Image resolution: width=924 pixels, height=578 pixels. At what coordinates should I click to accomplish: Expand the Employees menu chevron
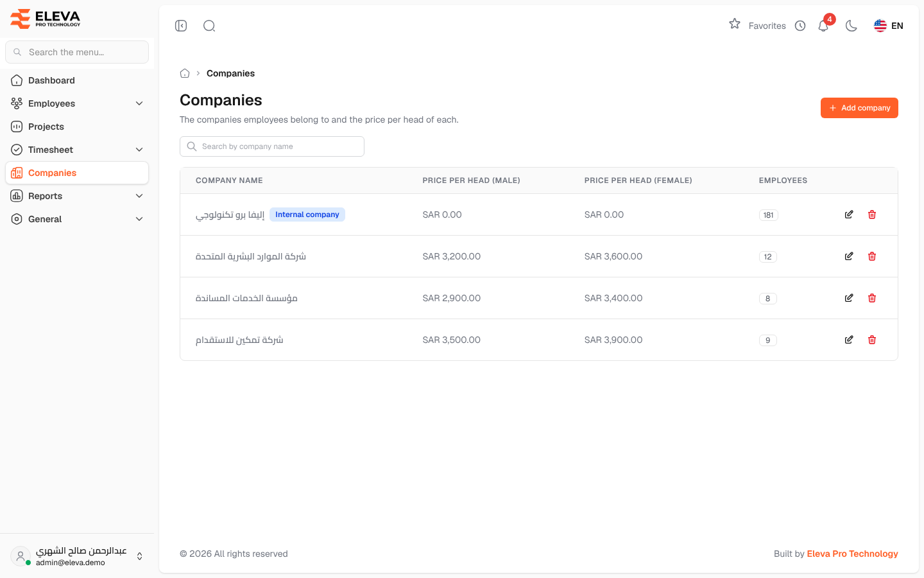(139, 103)
